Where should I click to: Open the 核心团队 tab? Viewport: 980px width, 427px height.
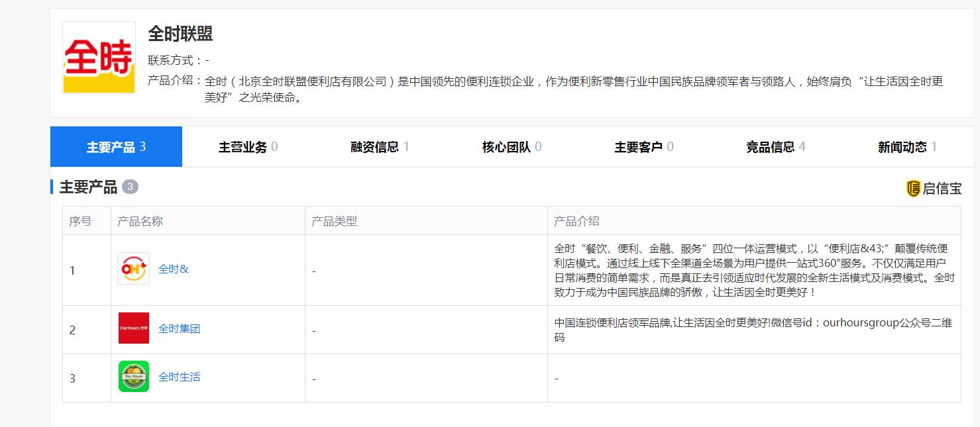coord(512,147)
